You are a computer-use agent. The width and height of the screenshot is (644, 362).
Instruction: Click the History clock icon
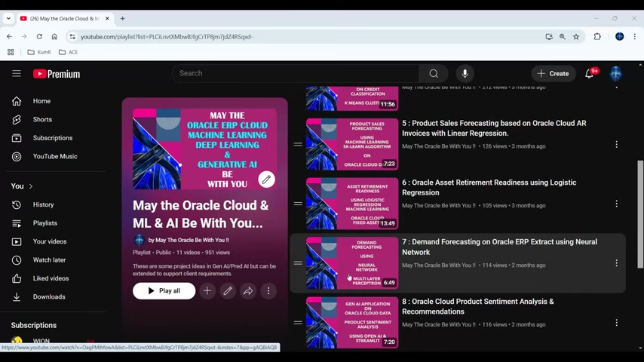[x=17, y=204]
